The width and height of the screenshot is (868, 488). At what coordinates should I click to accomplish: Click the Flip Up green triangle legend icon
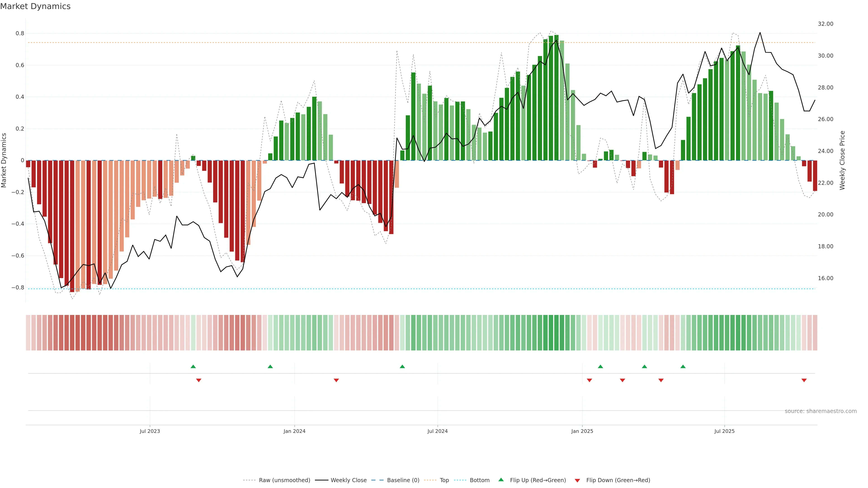point(501,480)
